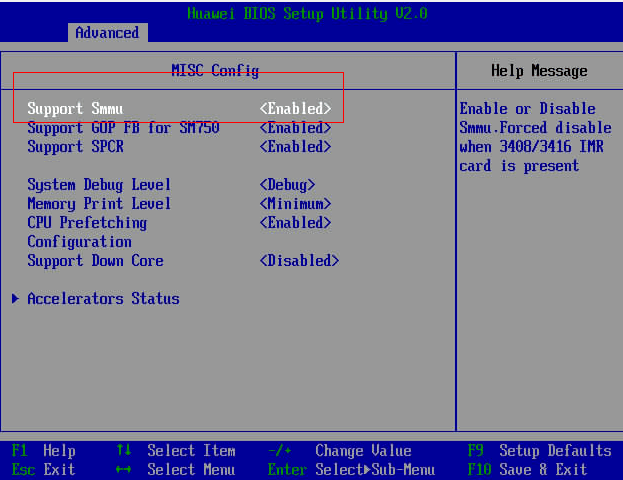Image resolution: width=623 pixels, height=480 pixels.
Task: Click the Smmu help description text
Action: click(535, 137)
